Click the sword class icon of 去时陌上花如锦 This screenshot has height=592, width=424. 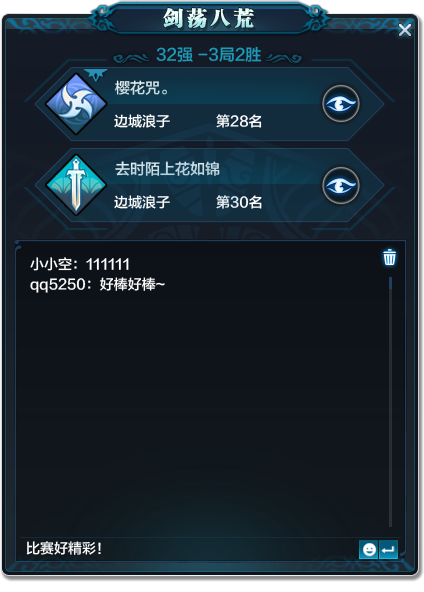[76, 185]
